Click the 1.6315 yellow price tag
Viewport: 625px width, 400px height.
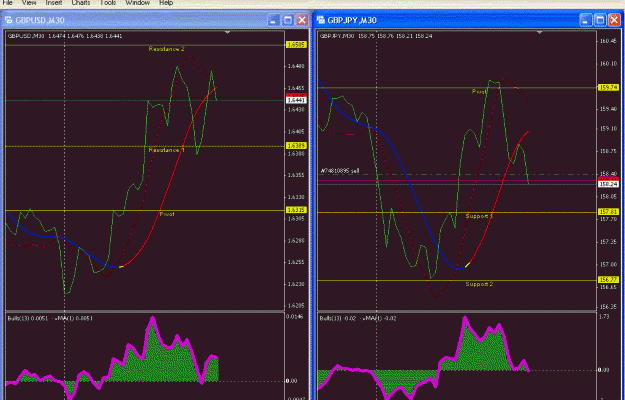tap(297, 210)
